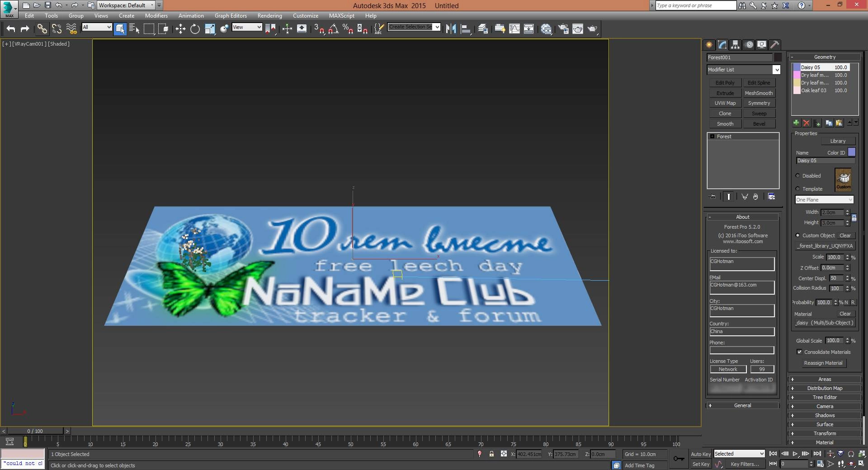Switch to Utilities command panel tab
The width and height of the screenshot is (868, 470).
[x=775, y=44]
